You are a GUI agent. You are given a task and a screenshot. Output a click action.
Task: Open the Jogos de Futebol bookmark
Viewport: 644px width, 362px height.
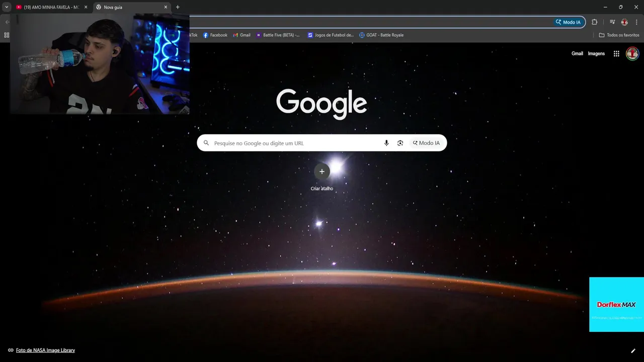[331, 35]
